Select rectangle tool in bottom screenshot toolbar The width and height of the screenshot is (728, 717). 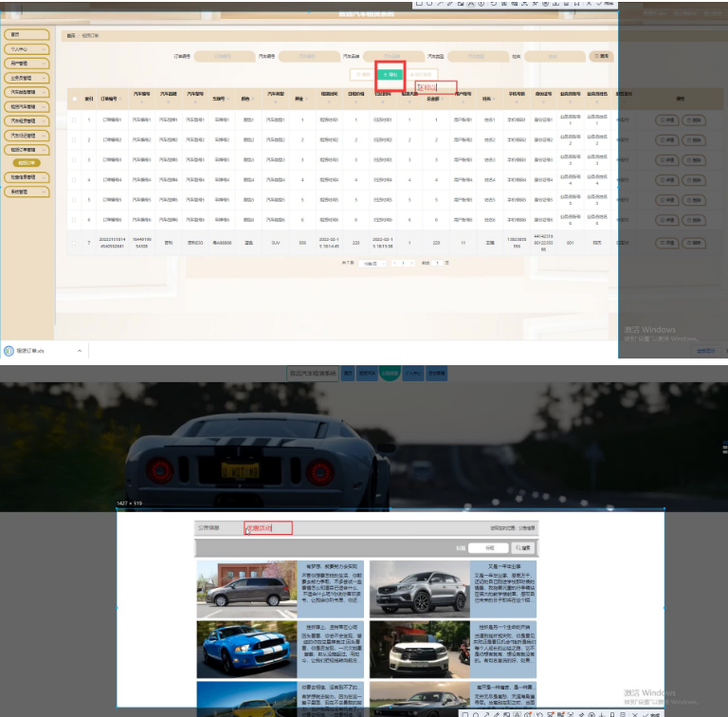pos(465,715)
